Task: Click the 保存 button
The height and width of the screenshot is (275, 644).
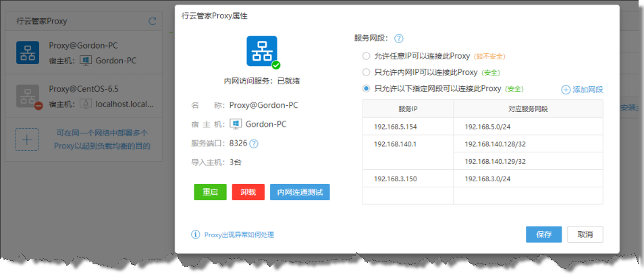Action: click(543, 235)
